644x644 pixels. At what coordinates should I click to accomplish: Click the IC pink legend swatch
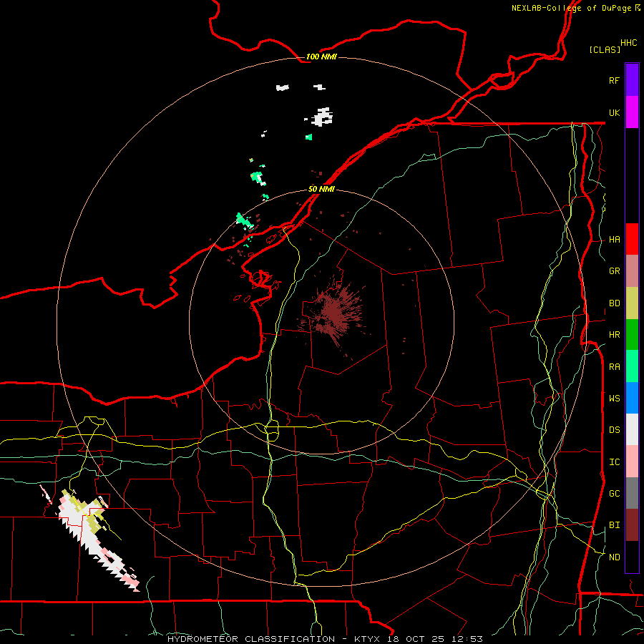(x=632, y=462)
